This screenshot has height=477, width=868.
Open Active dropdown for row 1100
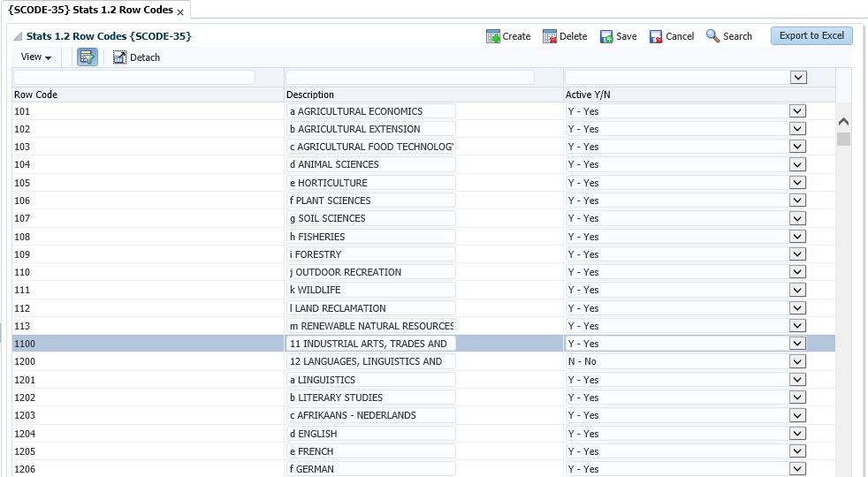[797, 344]
